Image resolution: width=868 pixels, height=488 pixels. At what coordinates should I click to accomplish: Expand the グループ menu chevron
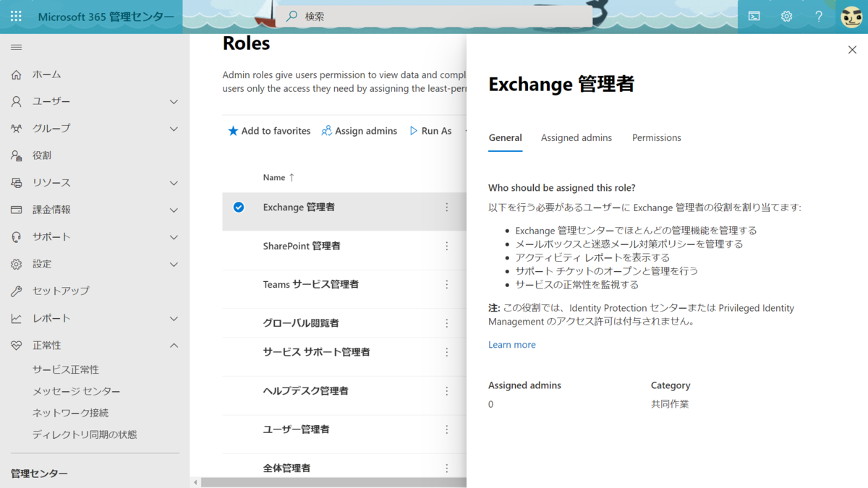click(x=174, y=129)
